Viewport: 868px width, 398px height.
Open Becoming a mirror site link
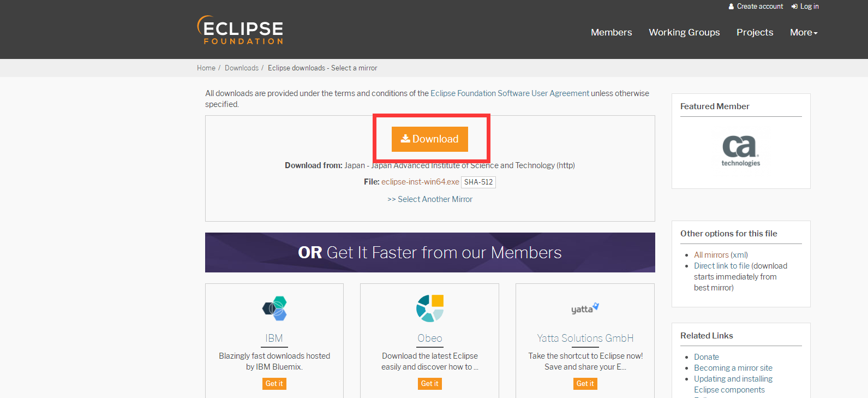(x=733, y=368)
